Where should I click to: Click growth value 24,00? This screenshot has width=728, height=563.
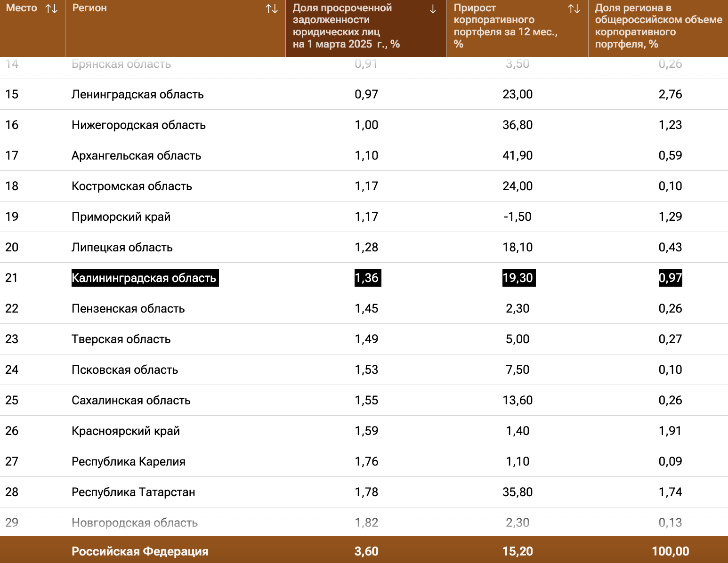[518, 186]
